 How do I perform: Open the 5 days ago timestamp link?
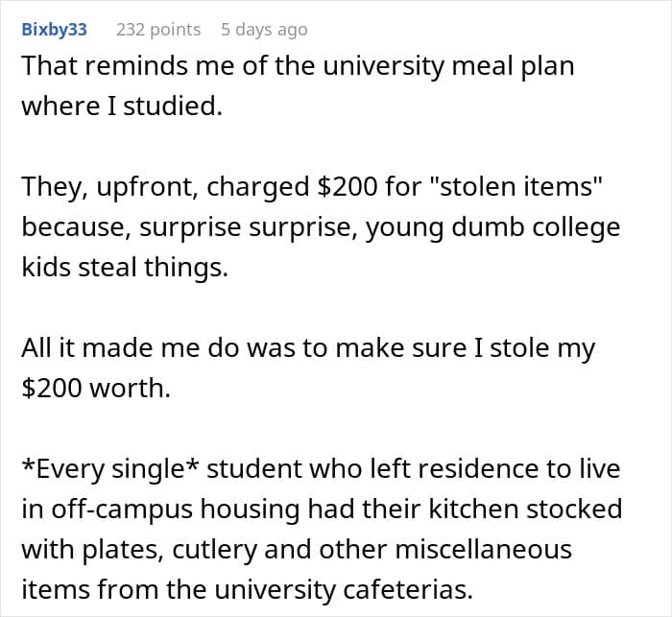click(x=264, y=30)
